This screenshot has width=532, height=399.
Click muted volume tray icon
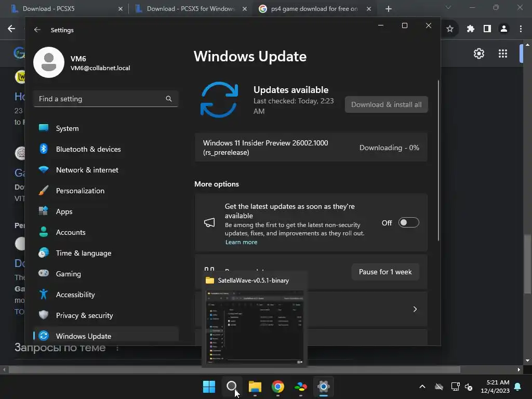tap(469, 387)
